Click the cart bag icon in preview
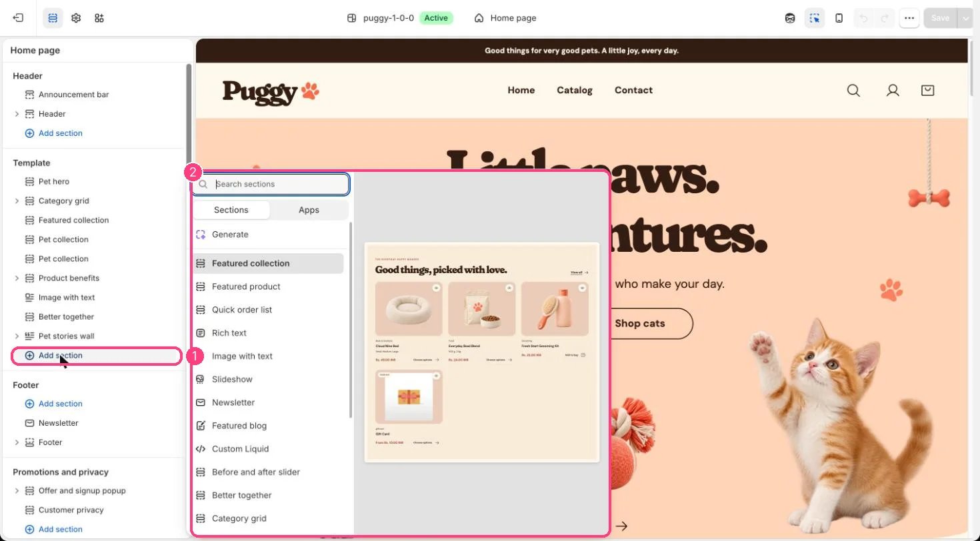 tap(927, 90)
